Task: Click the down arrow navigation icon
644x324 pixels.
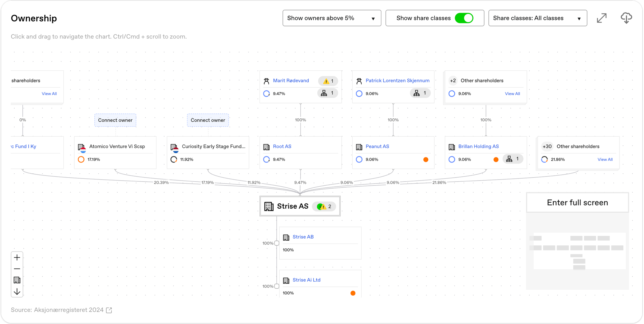Action: point(17,291)
